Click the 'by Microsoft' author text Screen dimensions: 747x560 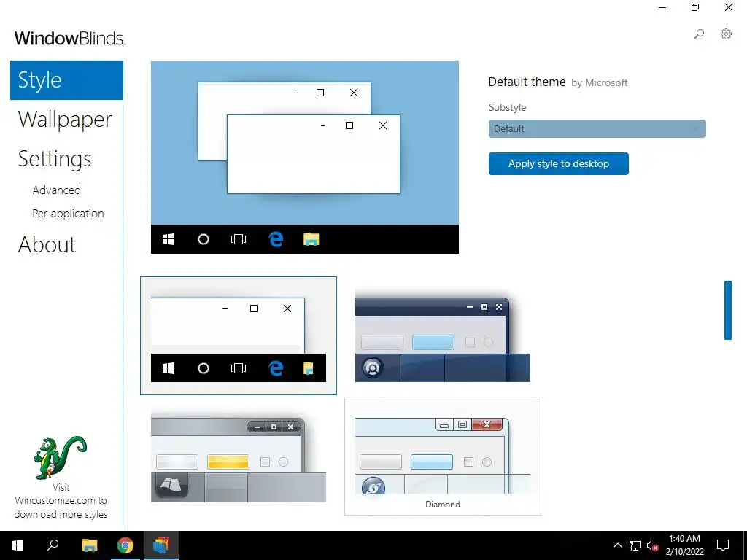(x=600, y=83)
